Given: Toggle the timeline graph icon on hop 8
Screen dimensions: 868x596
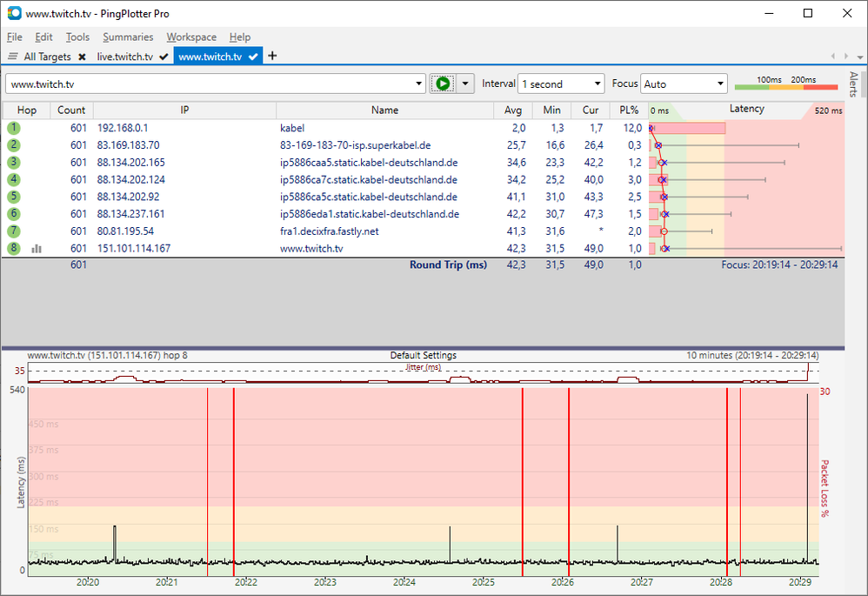Looking at the screenshot, I should 37,249.
